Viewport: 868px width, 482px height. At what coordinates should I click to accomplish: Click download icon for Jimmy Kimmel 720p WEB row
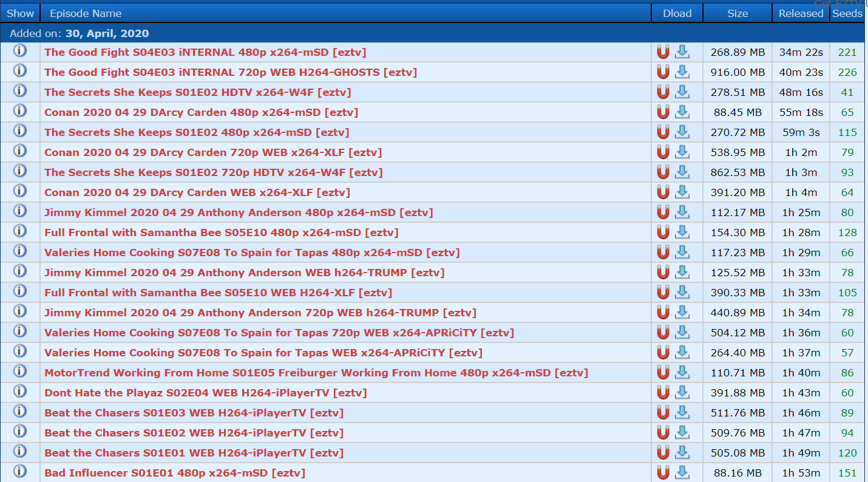click(682, 313)
